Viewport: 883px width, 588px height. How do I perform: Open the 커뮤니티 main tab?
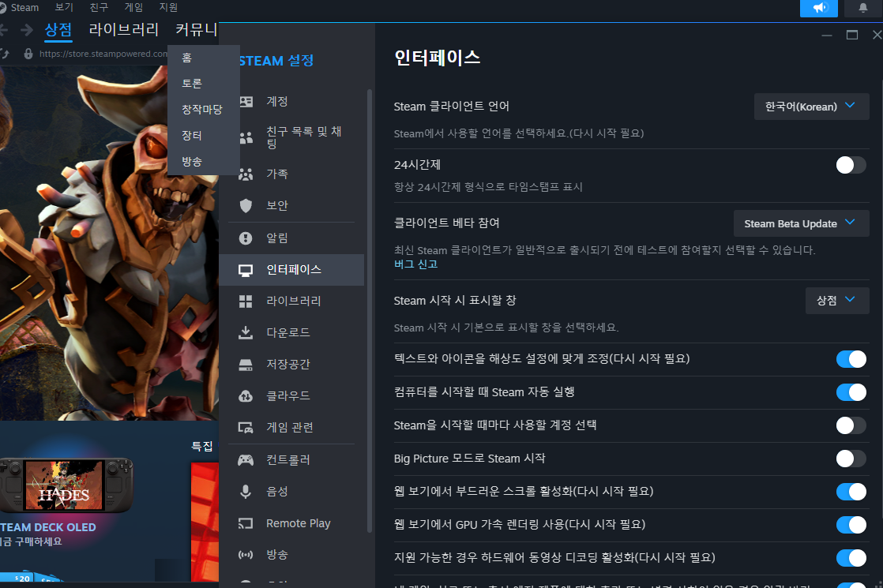pos(196,29)
